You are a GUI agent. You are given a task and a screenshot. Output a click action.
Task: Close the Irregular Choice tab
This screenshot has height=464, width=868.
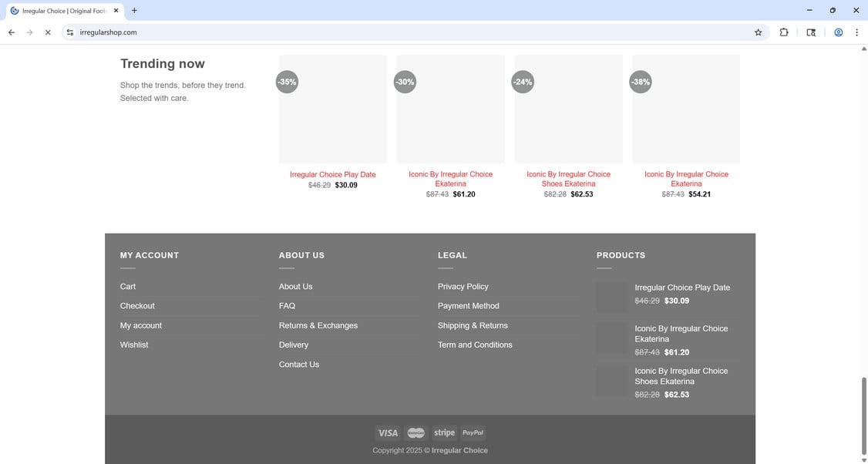[x=116, y=11]
